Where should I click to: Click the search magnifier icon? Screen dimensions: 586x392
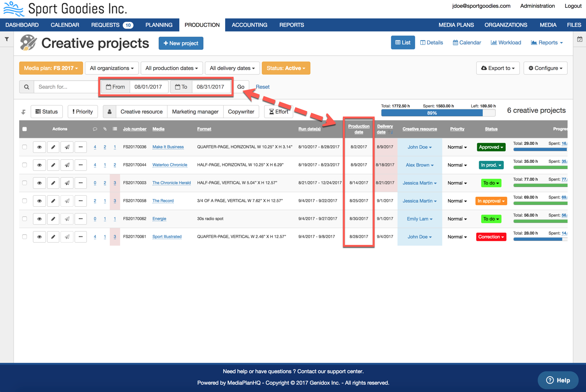click(27, 87)
